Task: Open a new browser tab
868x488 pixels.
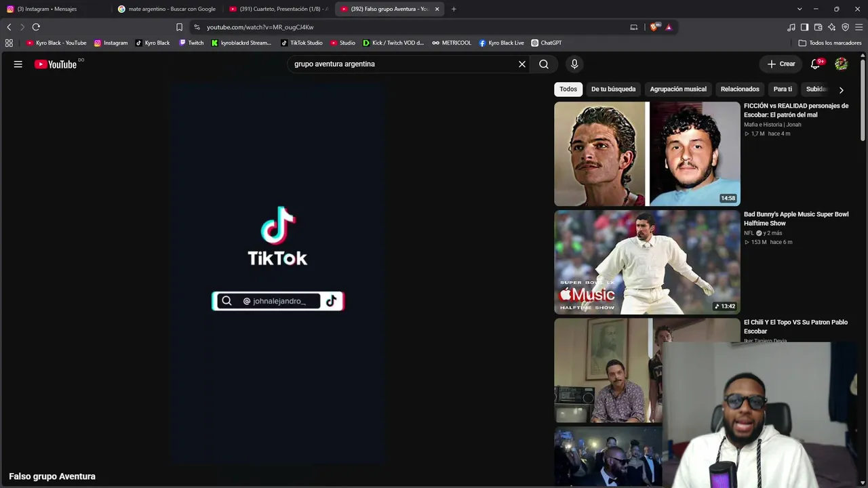Action: [454, 9]
